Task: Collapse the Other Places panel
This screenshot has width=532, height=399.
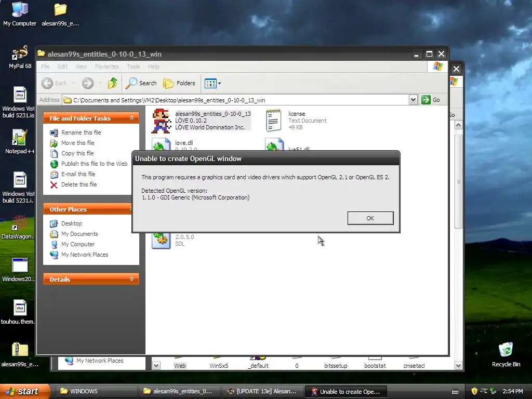Action: (x=130, y=209)
